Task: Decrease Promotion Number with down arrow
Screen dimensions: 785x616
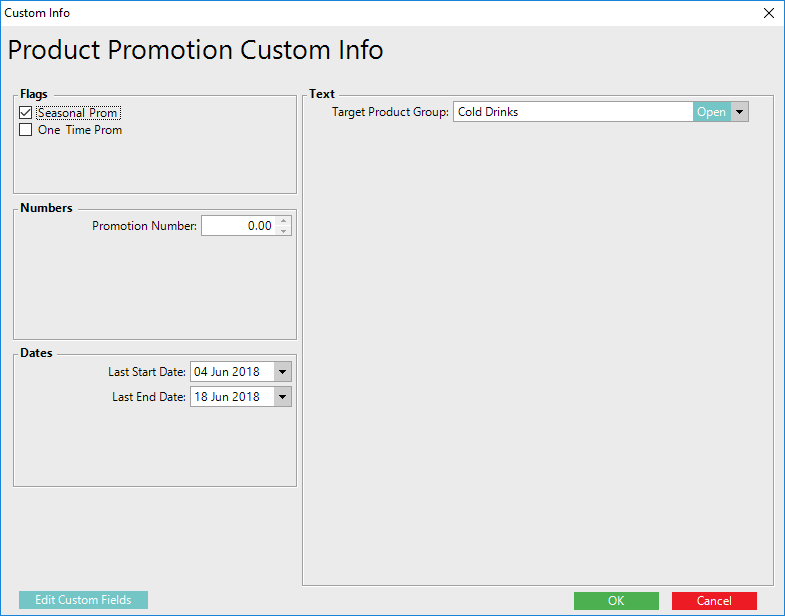Action: pyautogui.click(x=284, y=231)
